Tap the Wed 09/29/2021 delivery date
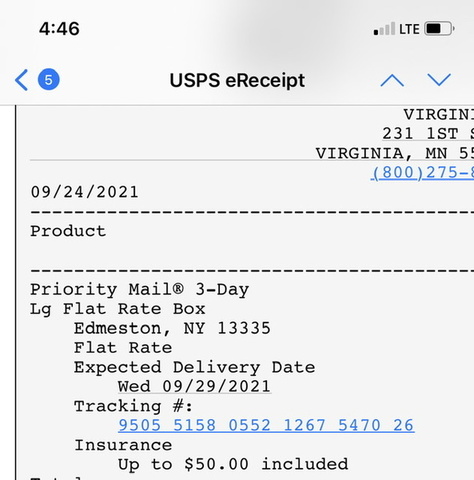474x480 pixels. click(x=194, y=387)
